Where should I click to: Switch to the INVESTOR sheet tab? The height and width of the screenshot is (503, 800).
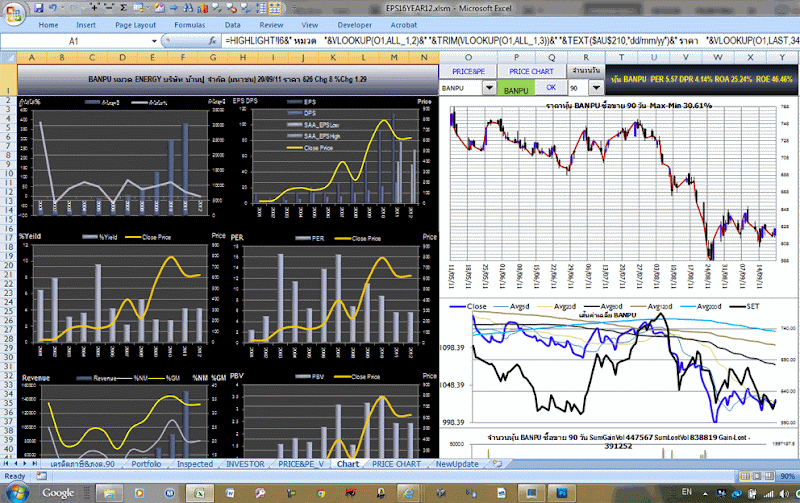click(x=245, y=464)
